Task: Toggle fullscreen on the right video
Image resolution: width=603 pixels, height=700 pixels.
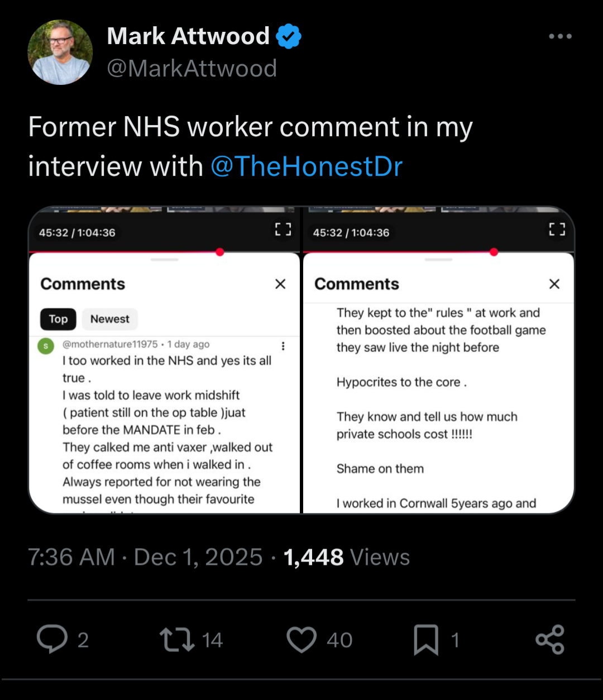Action: point(557,230)
